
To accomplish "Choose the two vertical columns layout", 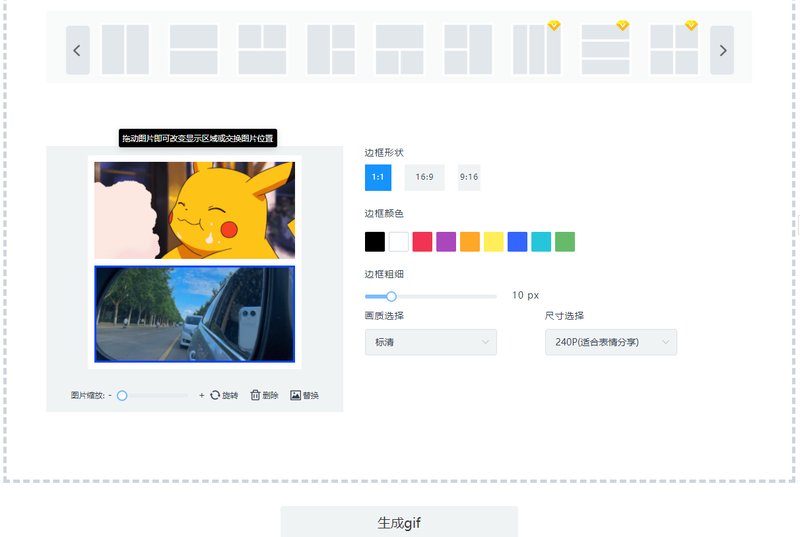I will click(126, 49).
